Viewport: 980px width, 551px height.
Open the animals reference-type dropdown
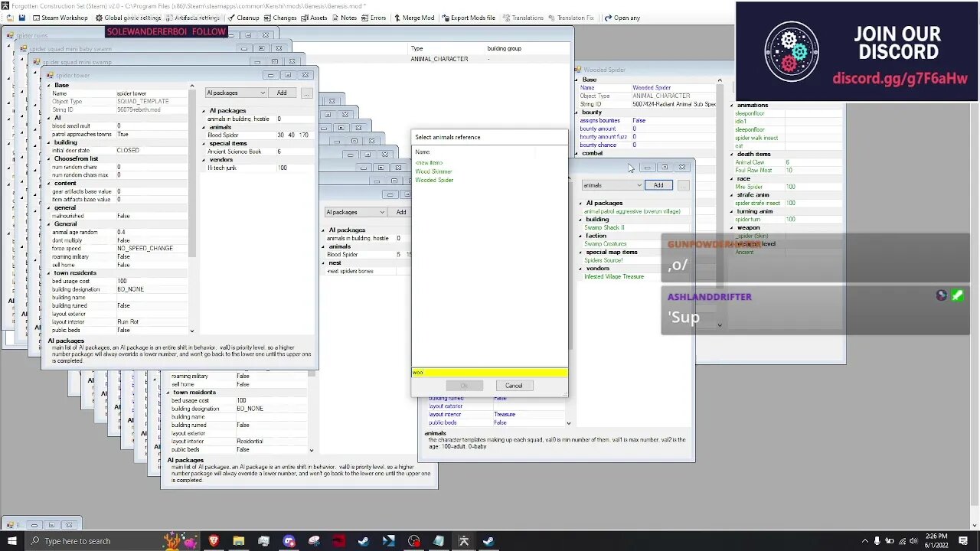click(612, 185)
